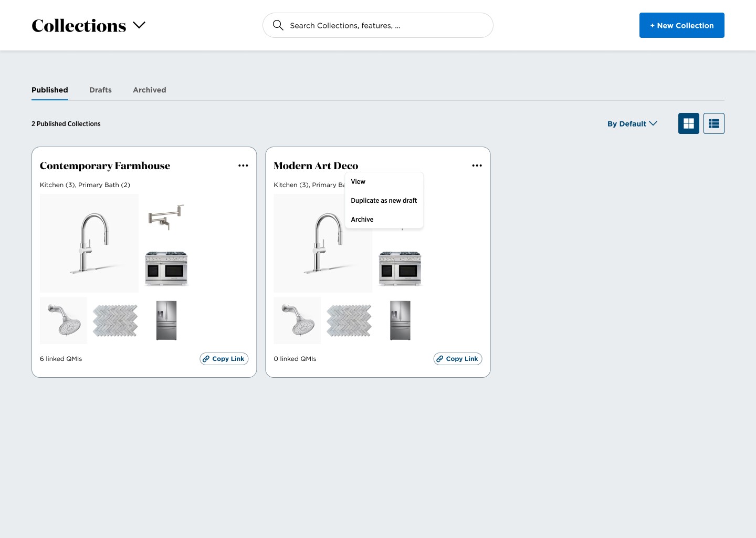Switch to list view layout
This screenshot has width=756, height=538.
pos(713,123)
